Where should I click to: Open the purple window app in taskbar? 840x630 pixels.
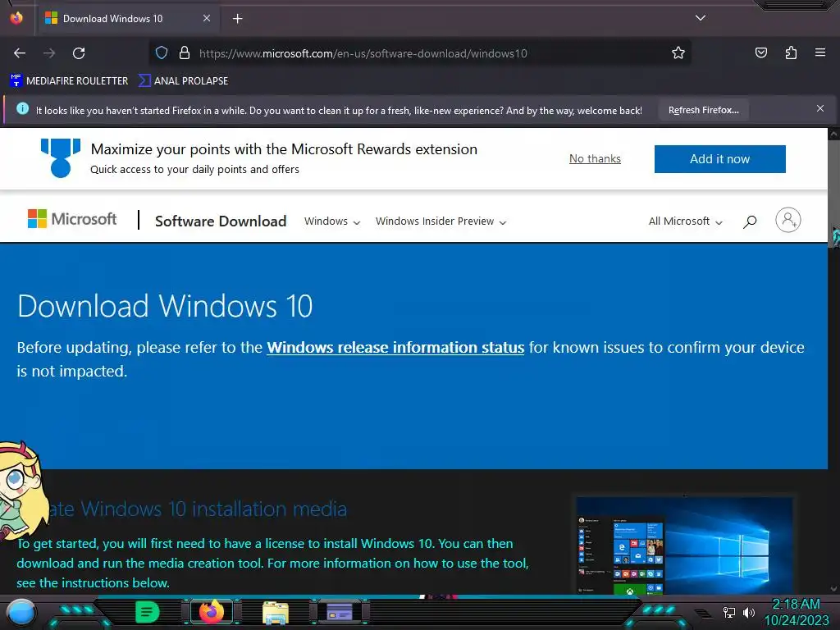click(339, 612)
